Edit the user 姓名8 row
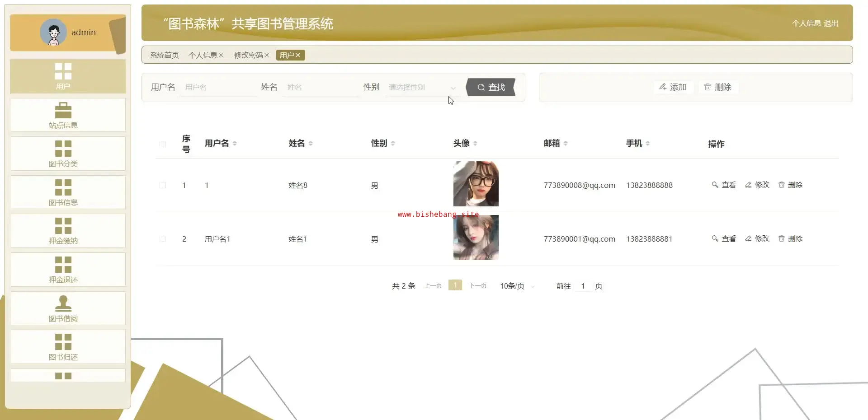This screenshot has height=420, width=868. [x=757, y=185]
